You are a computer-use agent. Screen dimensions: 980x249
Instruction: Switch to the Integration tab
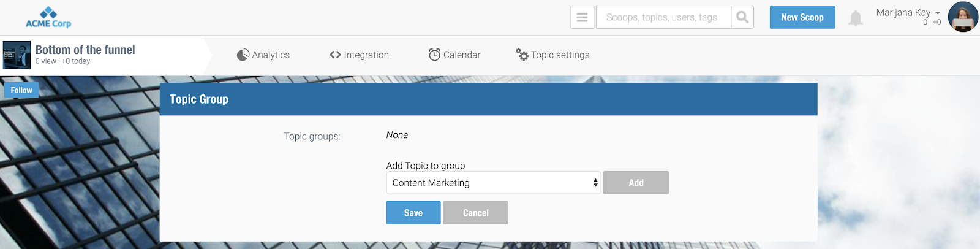(x=359, y=55)
